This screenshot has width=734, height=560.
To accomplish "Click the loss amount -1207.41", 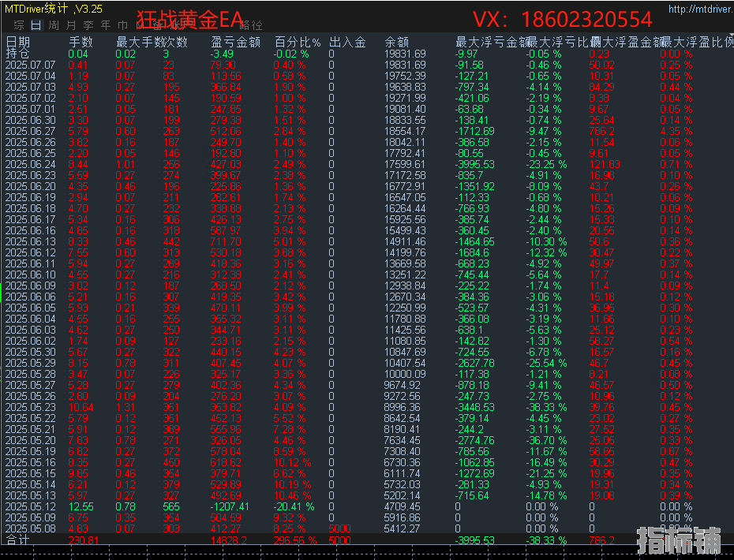I will tap(230, 506).
